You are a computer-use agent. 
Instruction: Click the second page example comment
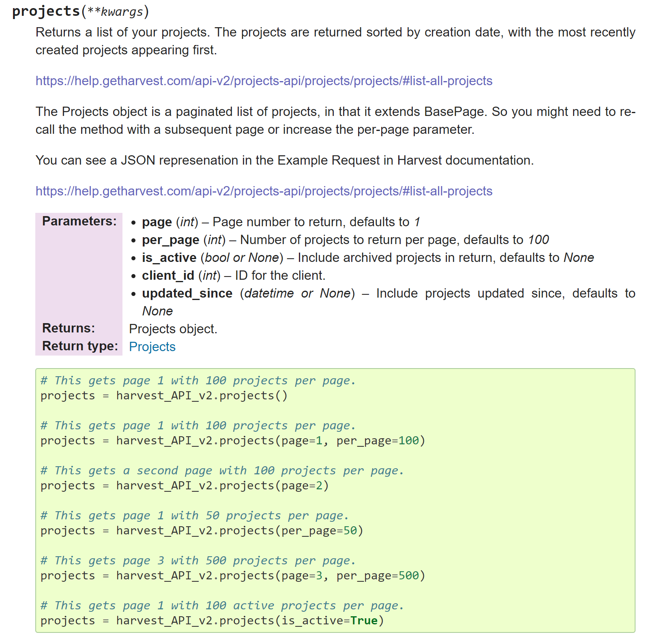(x=221, y=470)
